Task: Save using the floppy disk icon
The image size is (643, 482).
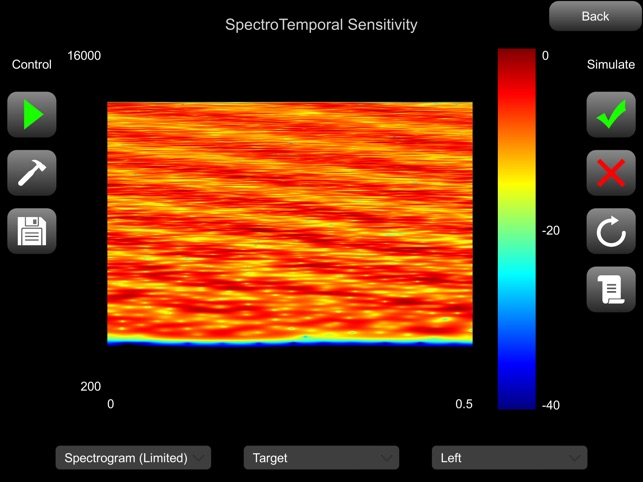Action: click(x=32, y=231)
